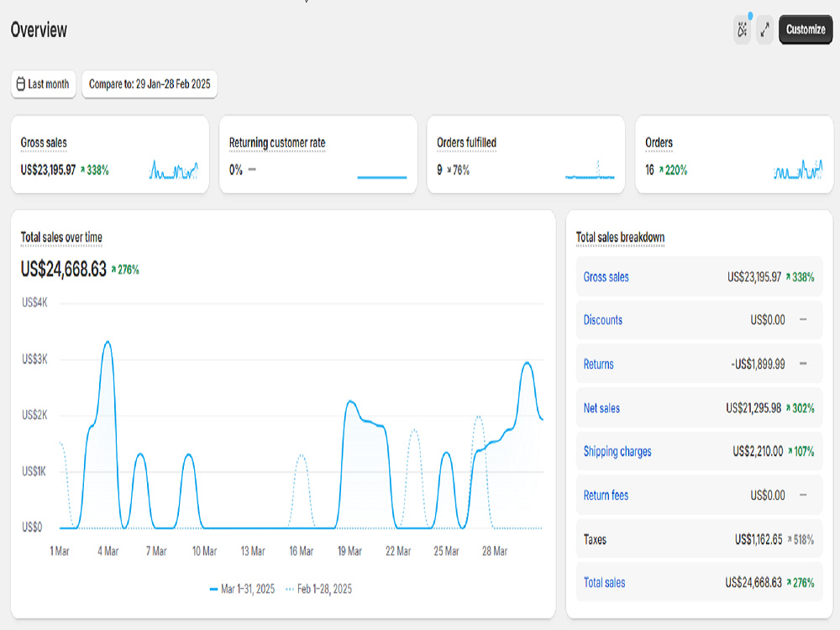This screenshot has width=840, height=630.
Task: Click the Returns link in breakdown
Action: 598,365
